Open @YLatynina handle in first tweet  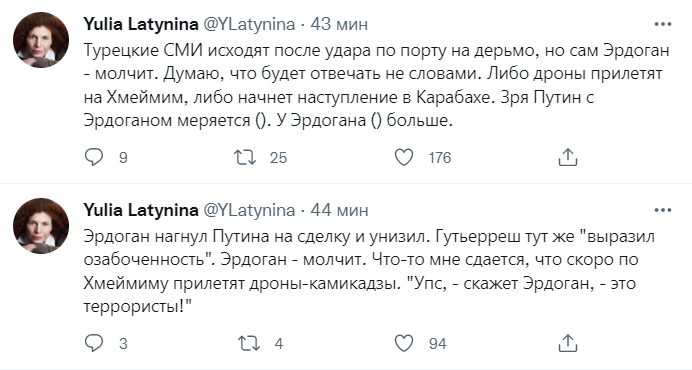(248, 24)
